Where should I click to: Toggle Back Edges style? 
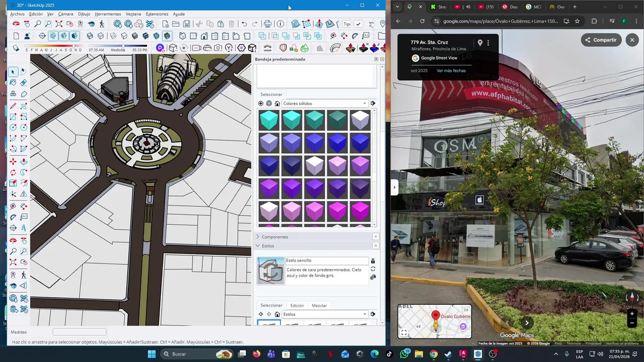click(101, 36)
